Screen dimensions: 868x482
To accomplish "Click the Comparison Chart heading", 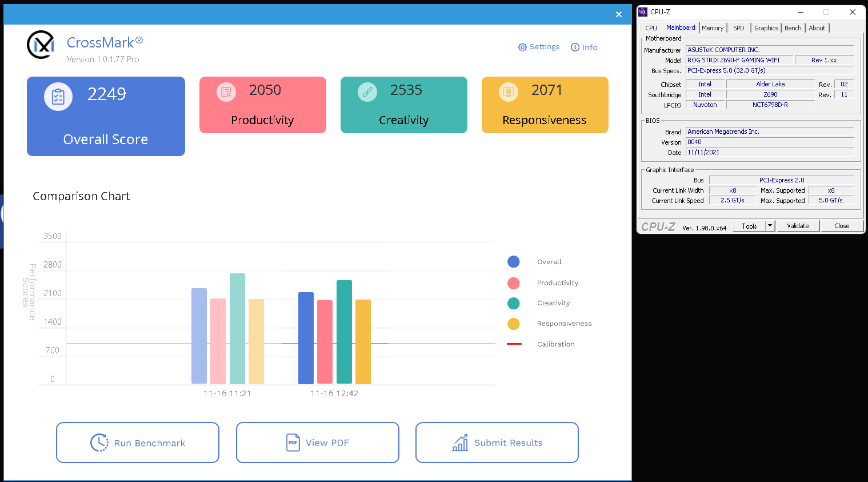I will click(81, 196).
